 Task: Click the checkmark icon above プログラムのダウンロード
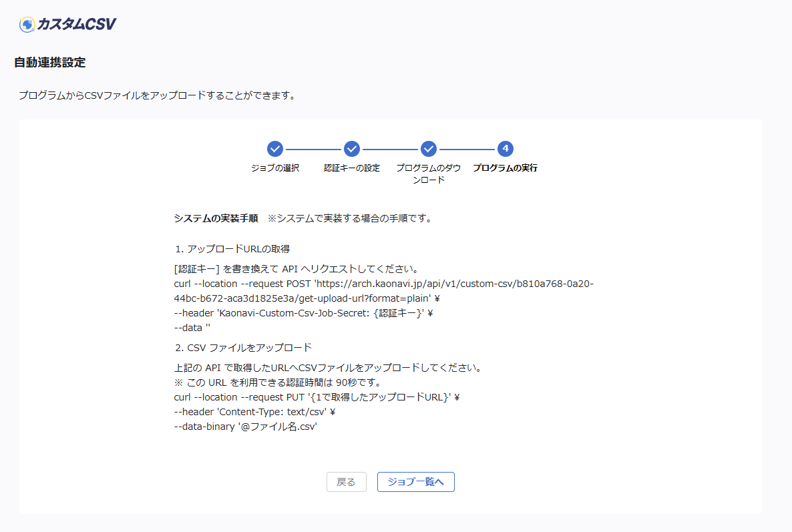[428, 149]
